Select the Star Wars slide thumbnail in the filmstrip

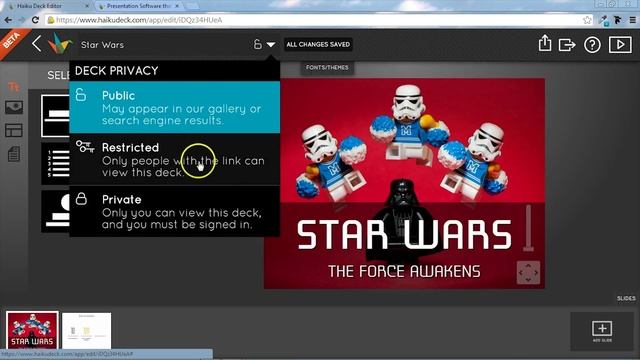pos(32,330)
